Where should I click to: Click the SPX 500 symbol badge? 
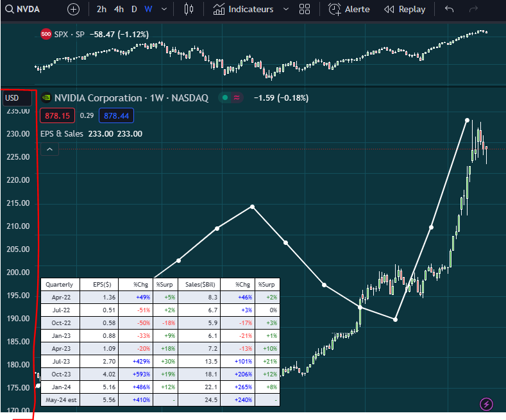46,34
